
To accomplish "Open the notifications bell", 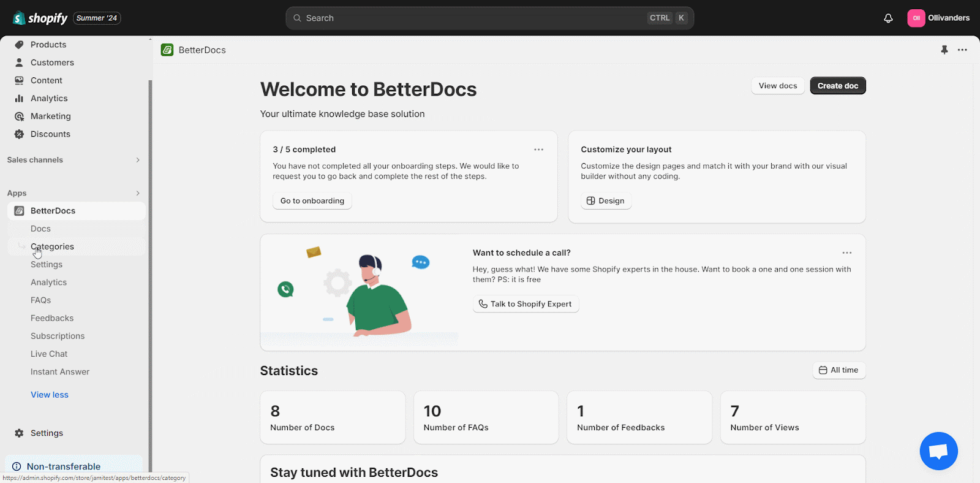I will point(888,18).
